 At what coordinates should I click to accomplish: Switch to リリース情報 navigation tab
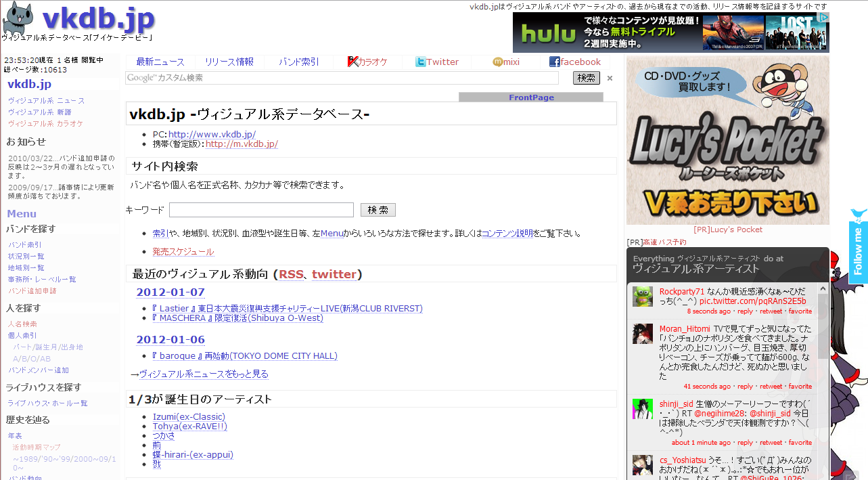click(x=229, y=62)
